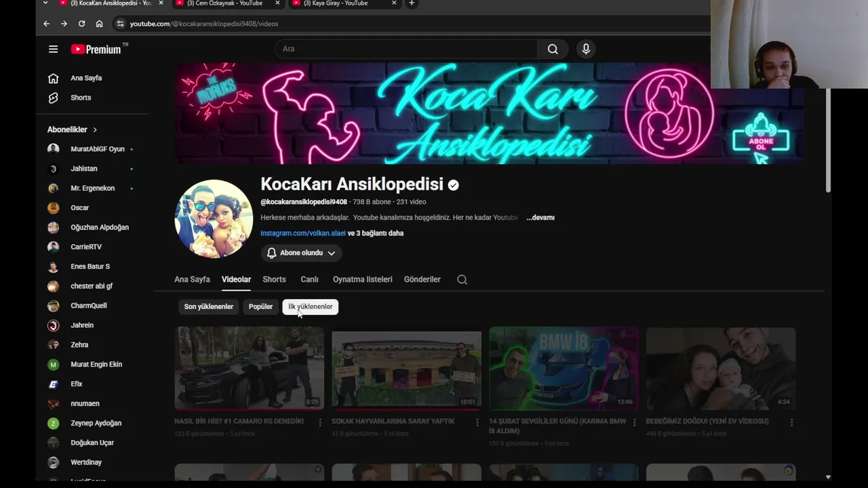
Task: Open MuratAbiGF Oyun channel avatar
Action: click(x=53, y=149)
